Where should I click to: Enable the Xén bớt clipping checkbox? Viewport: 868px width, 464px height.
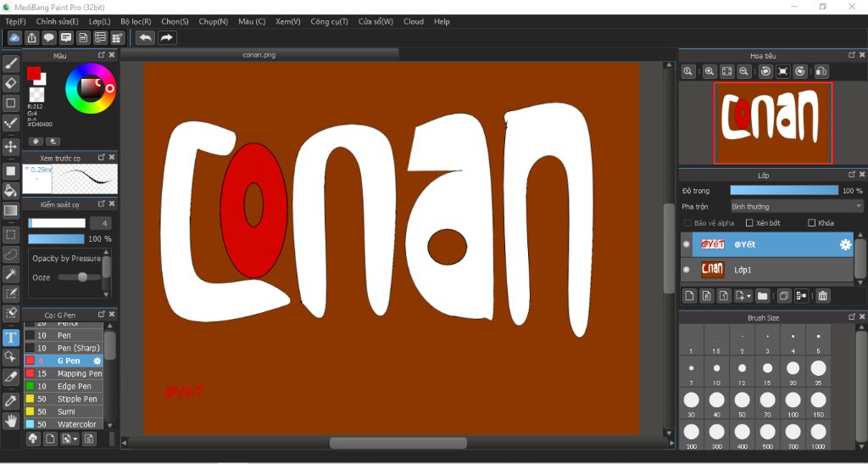pos(749,223)
